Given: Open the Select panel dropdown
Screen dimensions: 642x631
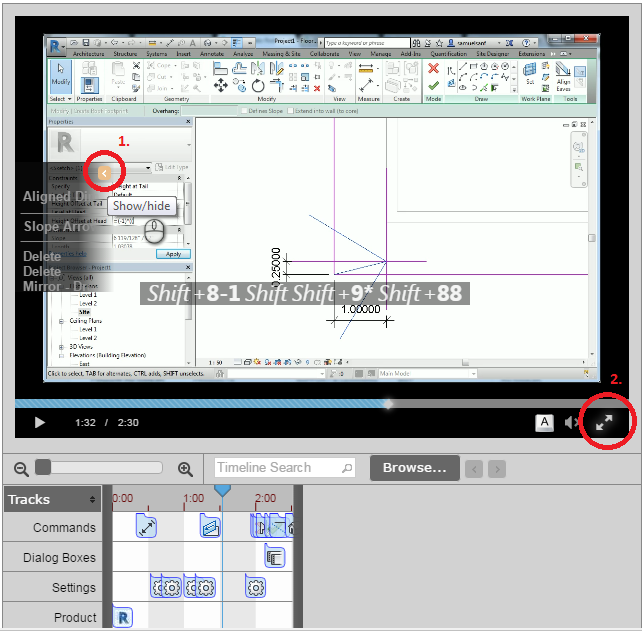Looking at the screenshot, I should click(x=61, y=99).
